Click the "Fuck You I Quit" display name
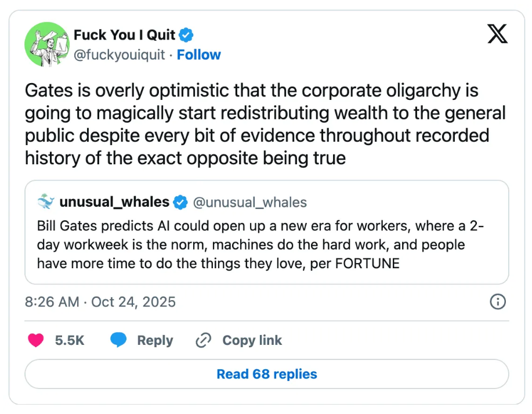Viewport: 532px width, 414px height. pos(124,35)
